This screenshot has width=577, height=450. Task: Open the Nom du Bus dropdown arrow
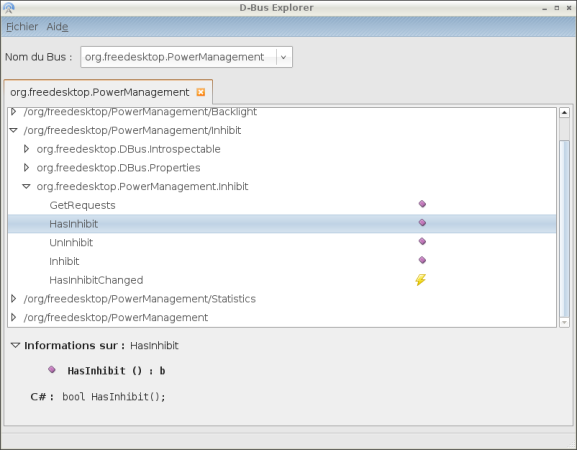(x=283, y=57)
